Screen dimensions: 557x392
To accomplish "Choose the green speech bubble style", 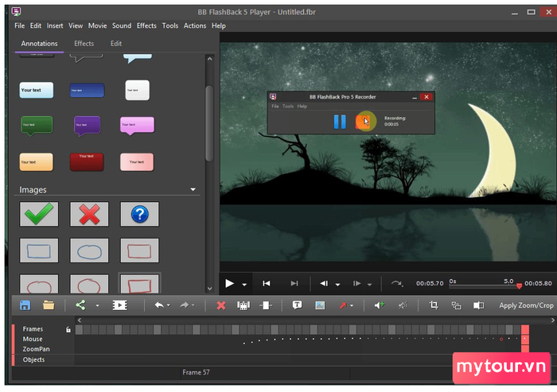I will tap(37, 126).
